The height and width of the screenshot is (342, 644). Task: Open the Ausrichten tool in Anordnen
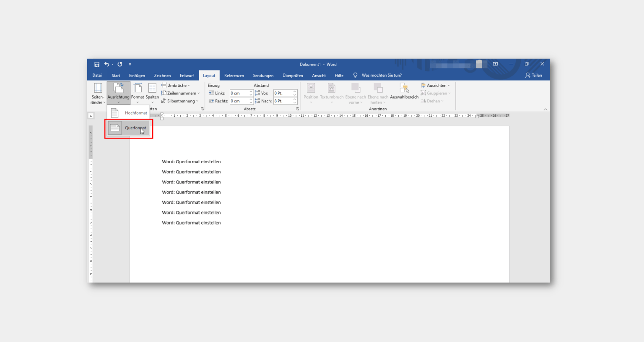(436, 85)
